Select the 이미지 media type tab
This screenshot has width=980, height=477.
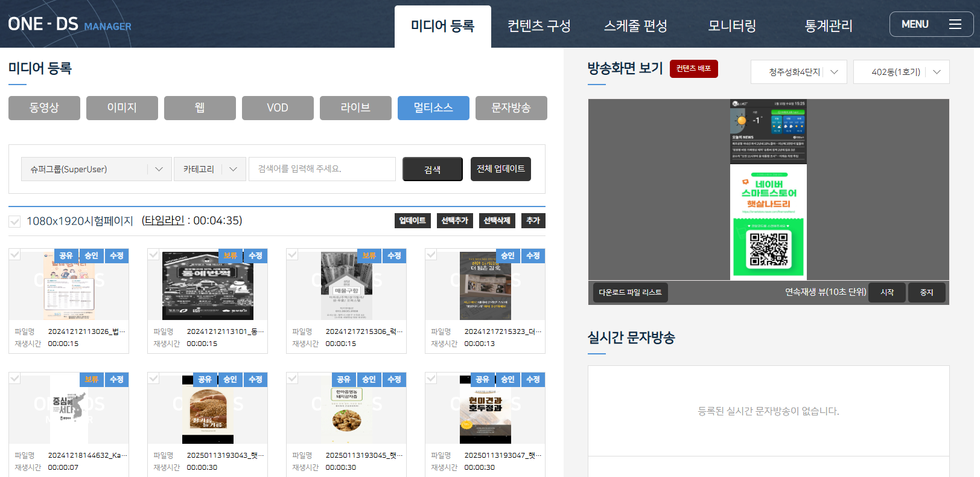pos(122,108)
